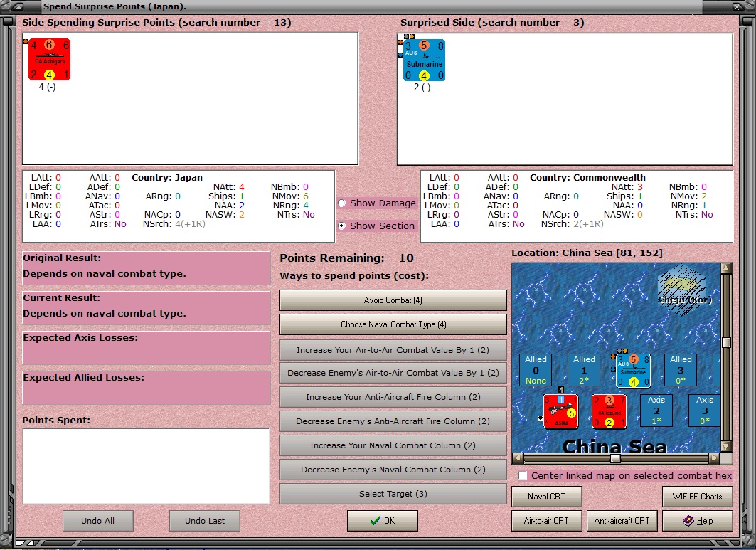Click the Current Result heading
Viewport: 756px width, 550px height.
pos(62,297)
